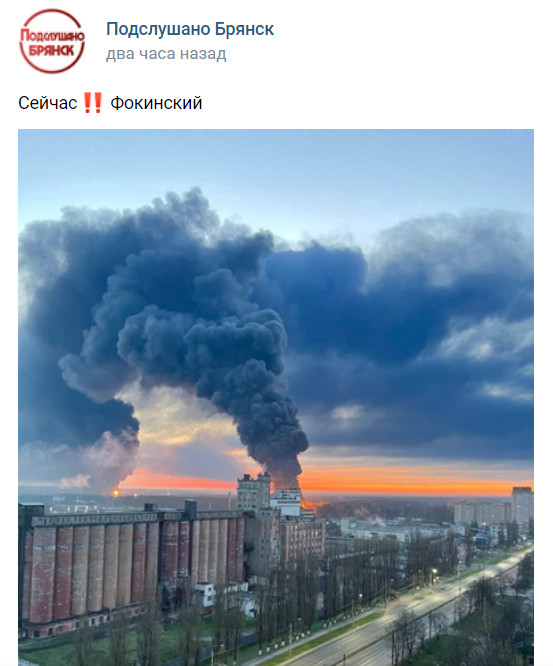Click the word 'Фокинский' in post text
This screenshot has width=553, height=666.
coord(156,103)
